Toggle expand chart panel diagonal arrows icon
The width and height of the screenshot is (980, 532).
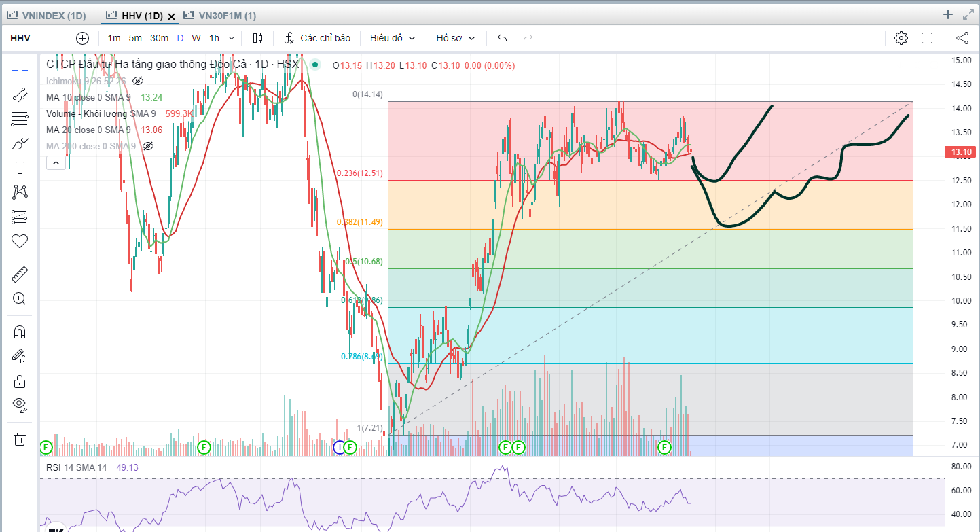[968, 14]
